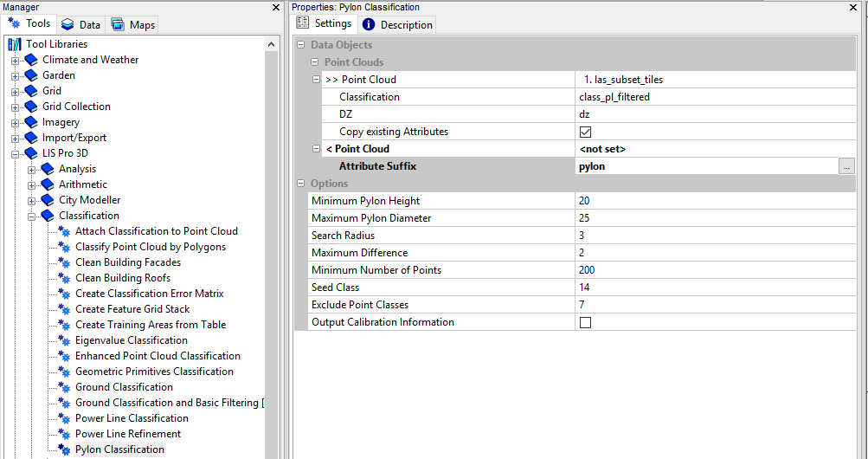Click the Minimum Pylon Height value field
The width and height of the screenshot is (868, 459).
(716, 201)
